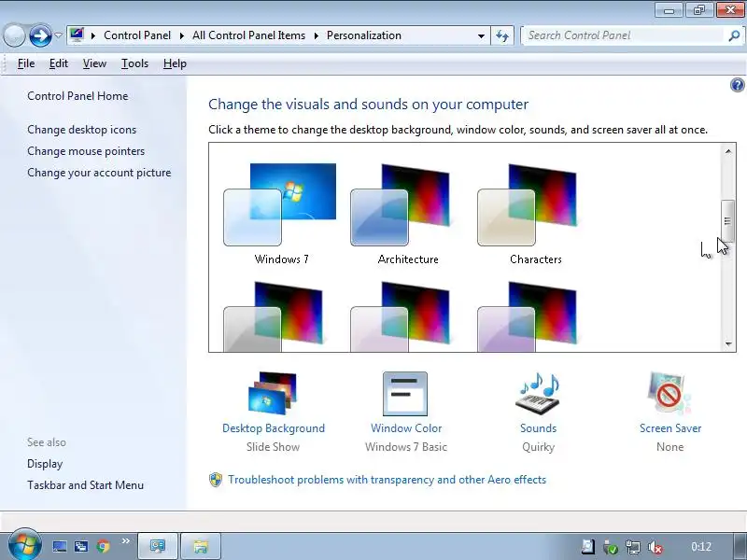Open the Tools menu

pos(134,63)
